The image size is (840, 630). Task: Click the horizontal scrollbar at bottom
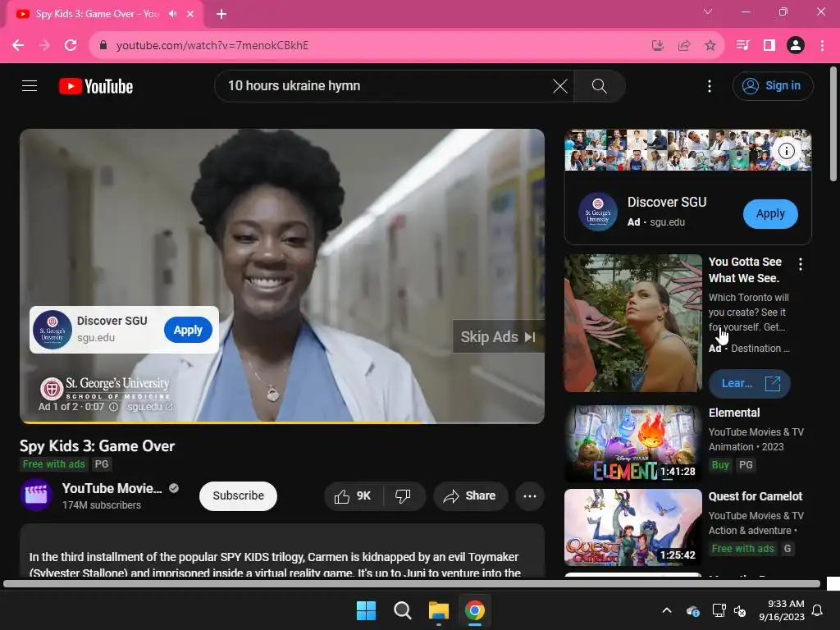tap(412, 584)
